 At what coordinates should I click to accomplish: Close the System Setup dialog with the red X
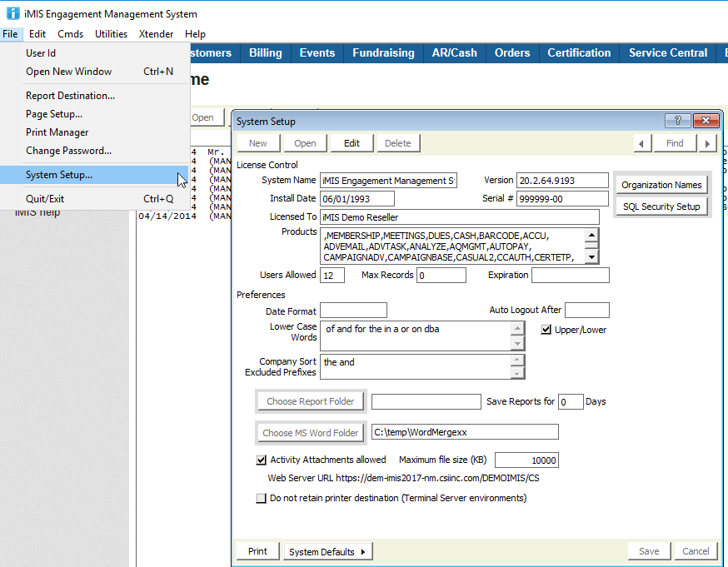pyautogui.click(x=706, y=121)
